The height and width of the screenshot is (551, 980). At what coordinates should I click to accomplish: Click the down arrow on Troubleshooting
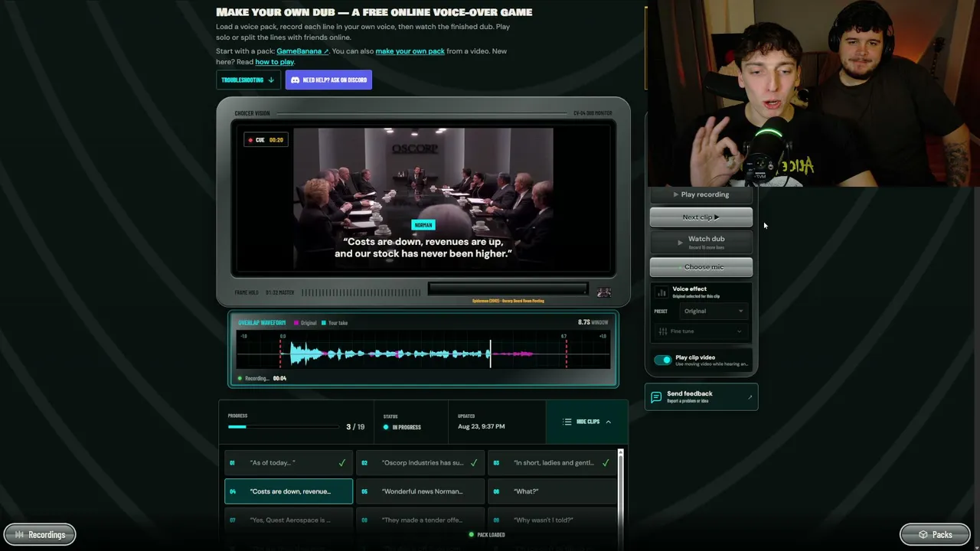(271, 80)
